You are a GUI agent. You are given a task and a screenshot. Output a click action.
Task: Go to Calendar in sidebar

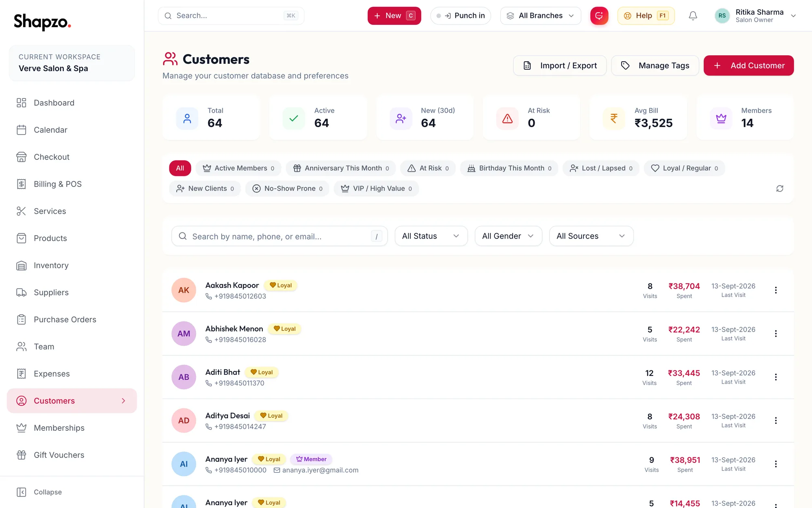[72, 130]
